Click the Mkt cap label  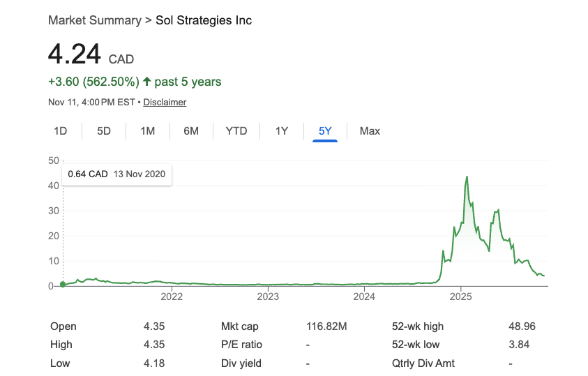click(240, 326)
